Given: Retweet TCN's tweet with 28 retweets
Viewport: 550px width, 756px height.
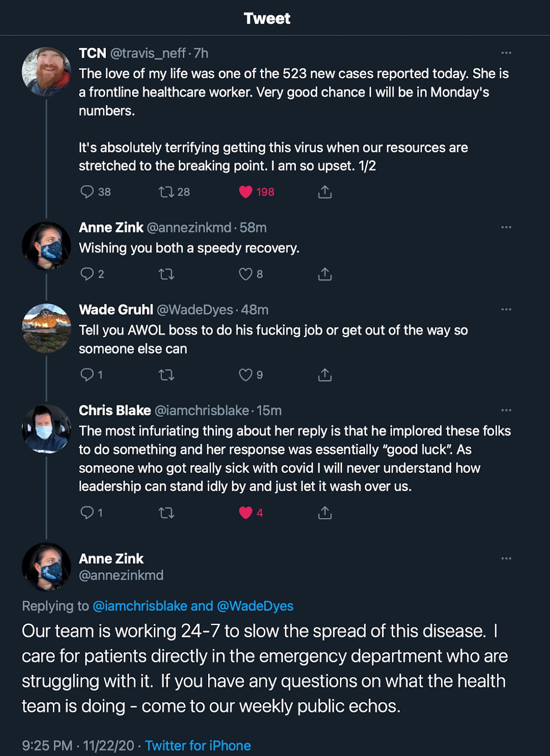Looking at the screenshot, I should pos(166,192).
